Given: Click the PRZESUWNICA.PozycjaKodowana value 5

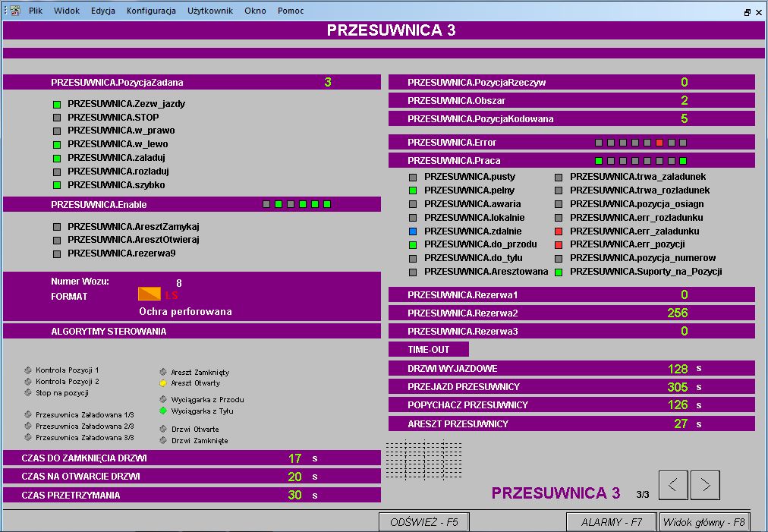Looking at the screenshot, I should [685, 118].
